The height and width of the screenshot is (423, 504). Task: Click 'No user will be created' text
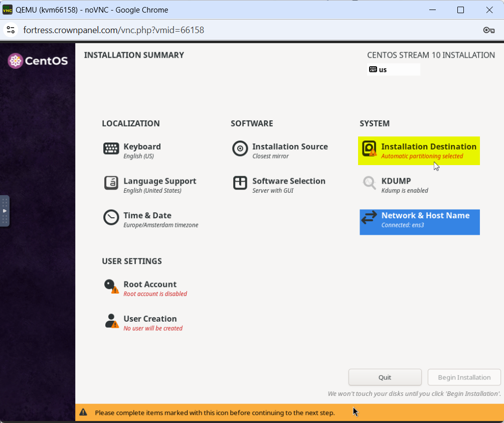click(153, 329)
